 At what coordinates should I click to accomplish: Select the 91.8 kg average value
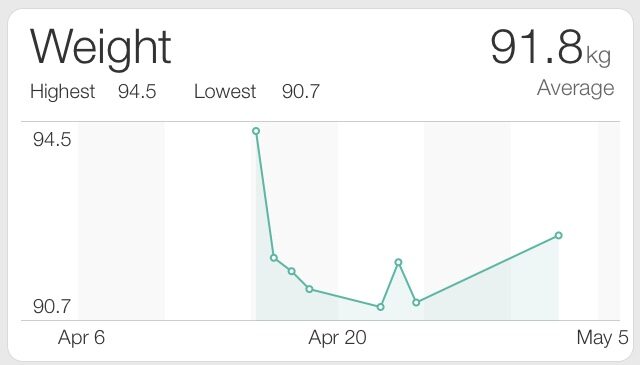(x=551, y=47)
